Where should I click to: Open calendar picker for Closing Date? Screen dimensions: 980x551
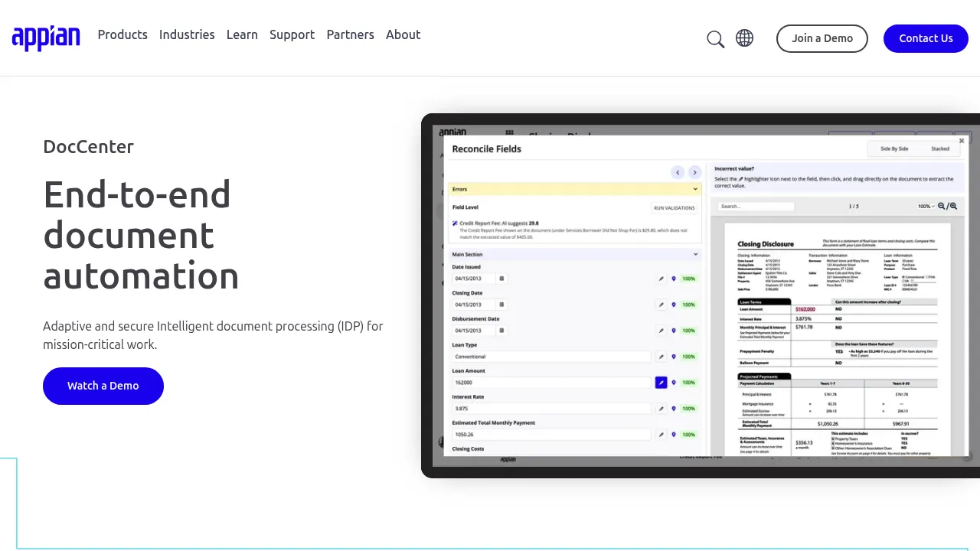502,305
